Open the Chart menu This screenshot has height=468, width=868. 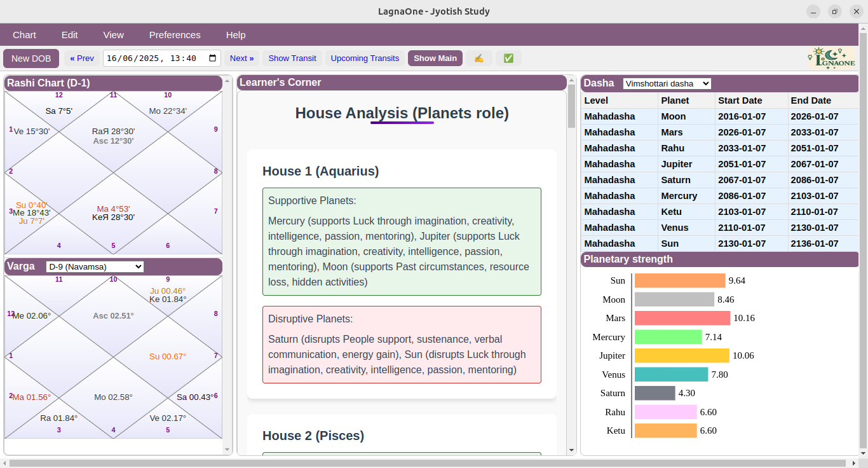coord(24,35)
